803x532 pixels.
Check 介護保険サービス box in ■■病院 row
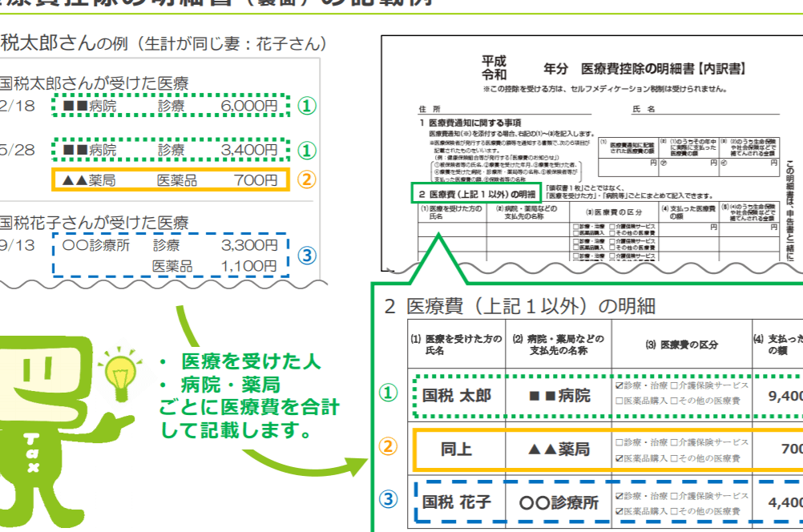coord(673,385)
